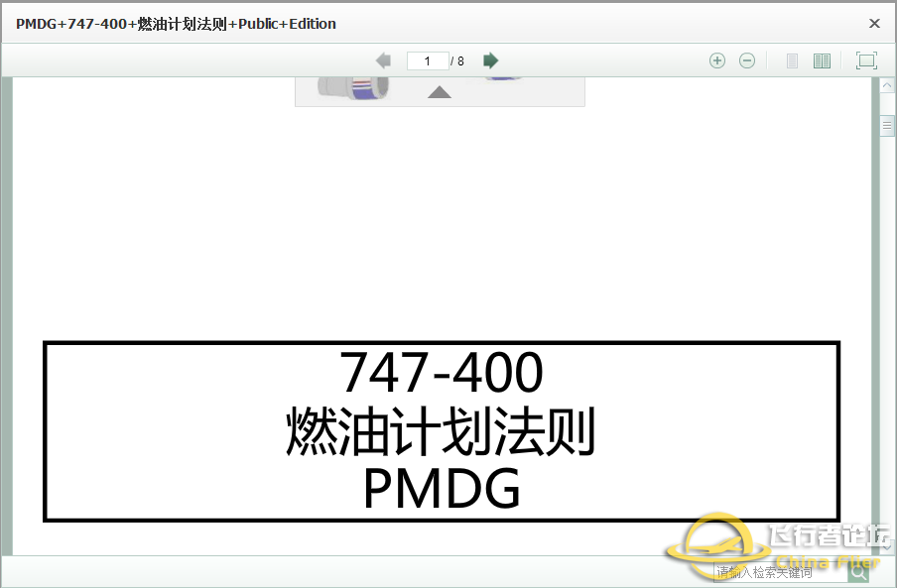The width and height of the screenshot is (897, 588).
Task: Zoom in on the document
Action: [x=717, y=60]
